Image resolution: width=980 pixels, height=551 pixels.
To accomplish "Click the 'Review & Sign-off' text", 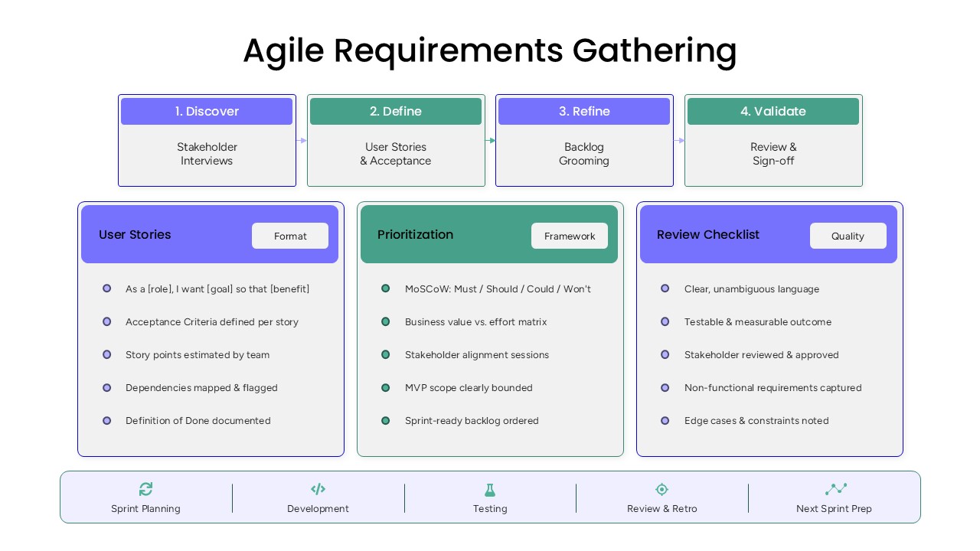I will point(773,154).
